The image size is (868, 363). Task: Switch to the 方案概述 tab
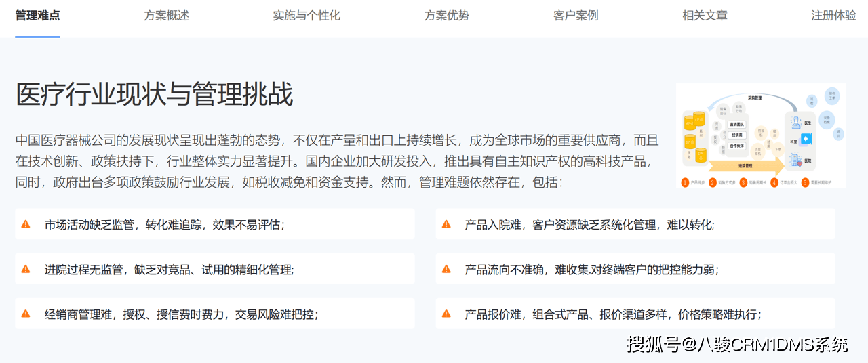(x=166, y=16)
